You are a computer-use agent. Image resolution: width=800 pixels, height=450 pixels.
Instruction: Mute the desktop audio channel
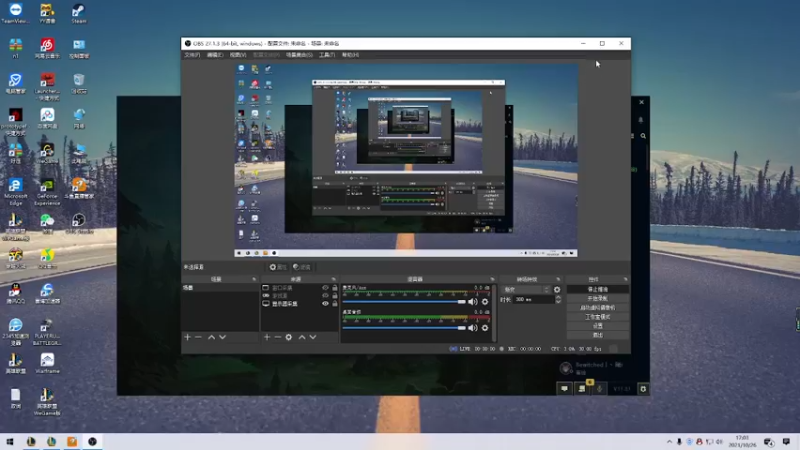coord(473,328)
